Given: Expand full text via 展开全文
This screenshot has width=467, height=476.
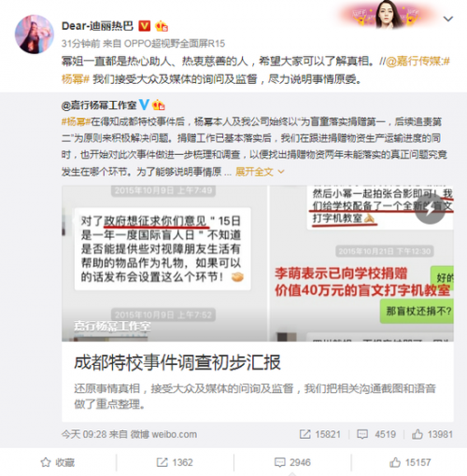Looking at the screenshot, I should click(x=254, y=172).
